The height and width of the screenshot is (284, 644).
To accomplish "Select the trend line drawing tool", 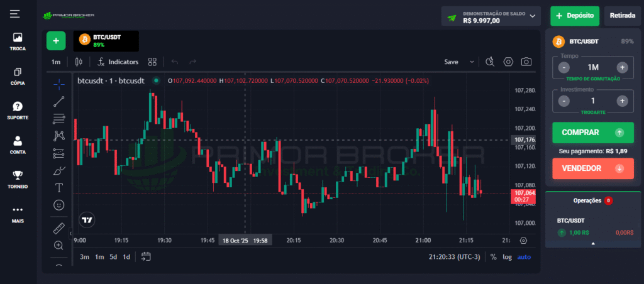I will tap(59, 101).
